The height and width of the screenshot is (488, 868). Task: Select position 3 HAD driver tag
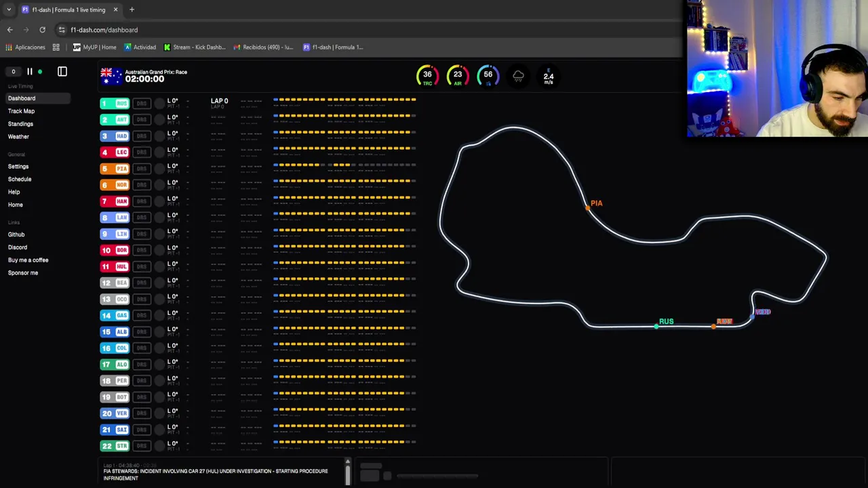[115, 136]
